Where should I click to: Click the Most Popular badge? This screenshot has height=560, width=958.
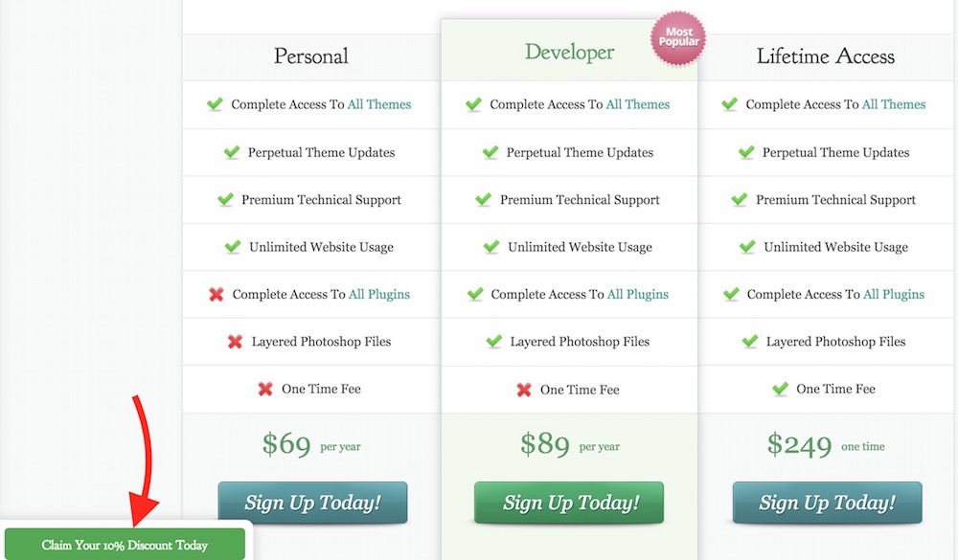tap(678, 38)
